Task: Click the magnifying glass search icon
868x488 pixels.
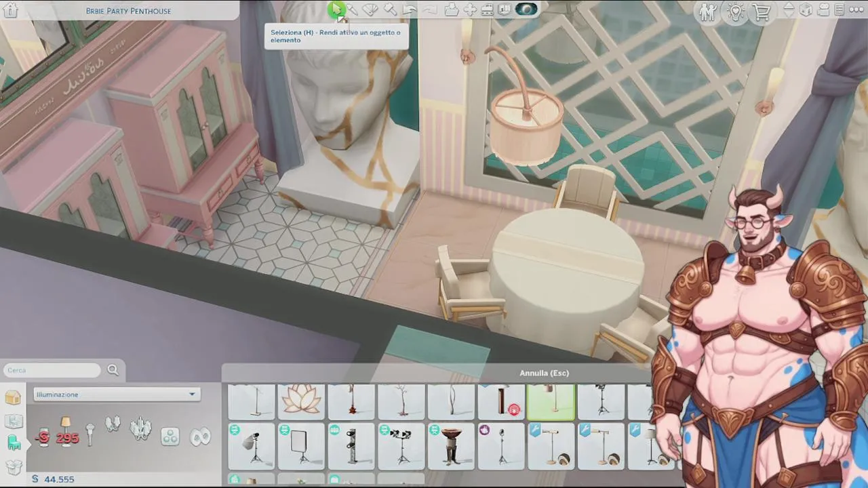Action: point(113,369)
